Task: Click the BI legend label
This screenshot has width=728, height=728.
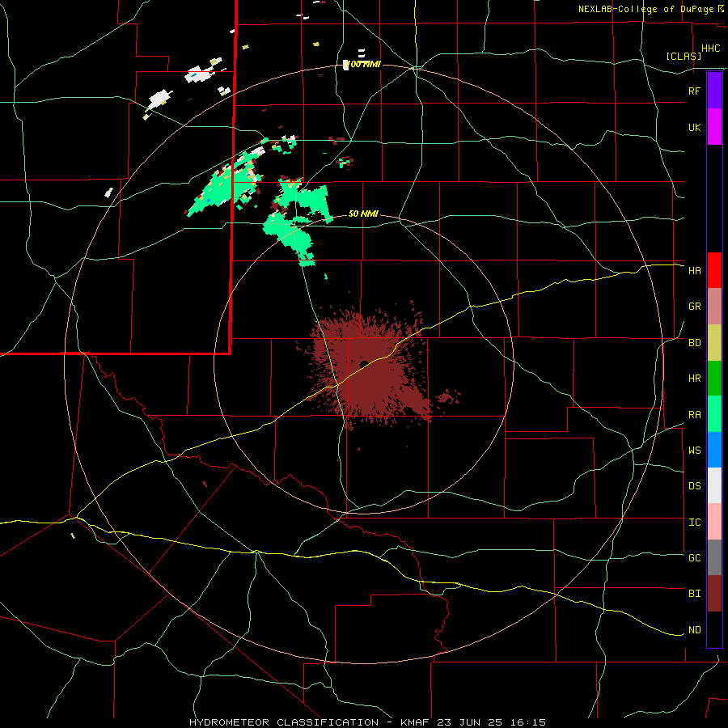Action: (694, 594)
